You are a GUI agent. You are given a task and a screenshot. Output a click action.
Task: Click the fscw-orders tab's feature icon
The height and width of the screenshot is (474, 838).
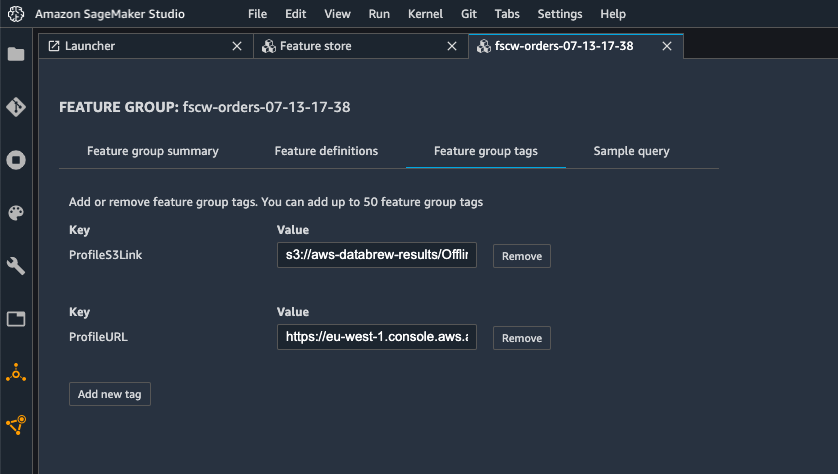click(484, 46)
